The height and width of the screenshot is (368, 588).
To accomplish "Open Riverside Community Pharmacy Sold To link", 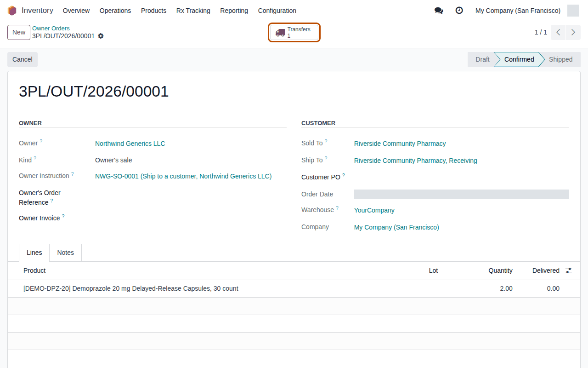I will pos(400,144).
